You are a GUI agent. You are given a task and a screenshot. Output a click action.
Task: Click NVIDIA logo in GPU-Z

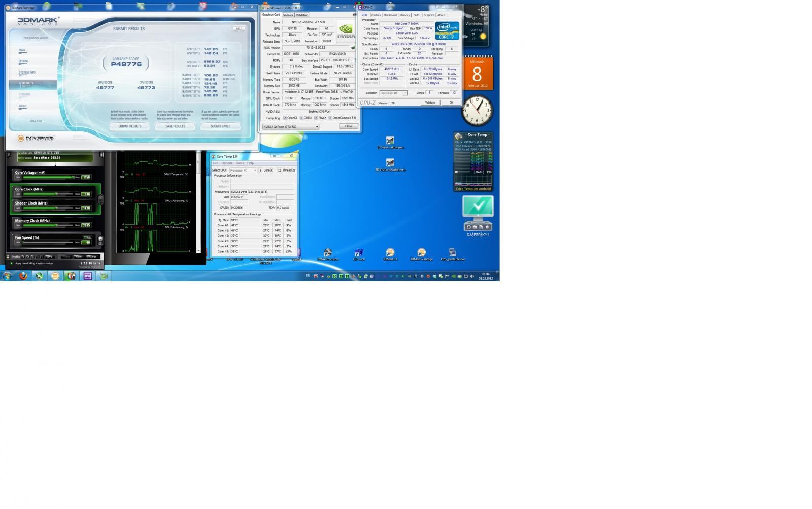pyautogui.click(x=346, y=31)
